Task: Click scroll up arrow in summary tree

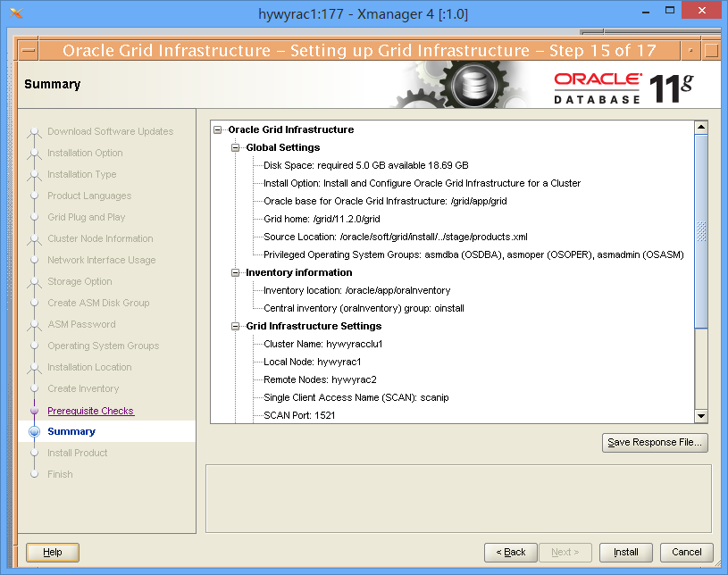Action: [701, 127]
